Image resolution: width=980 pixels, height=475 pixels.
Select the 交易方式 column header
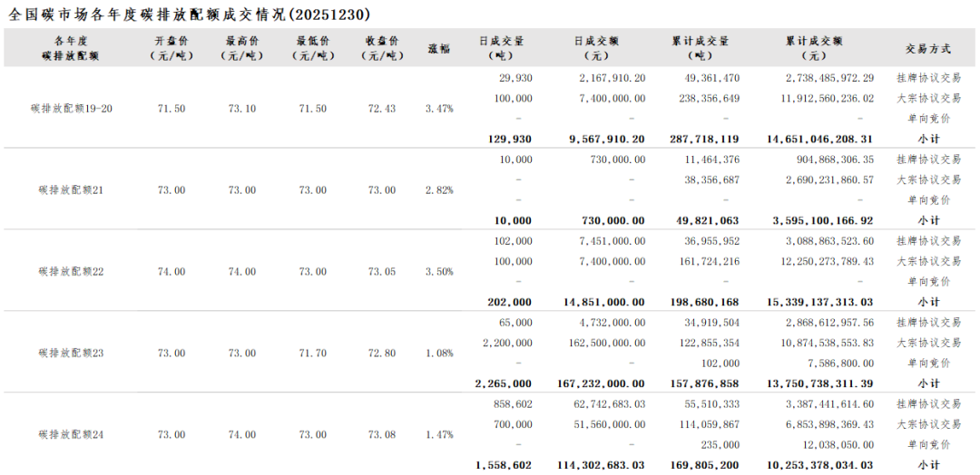(928, 48)
